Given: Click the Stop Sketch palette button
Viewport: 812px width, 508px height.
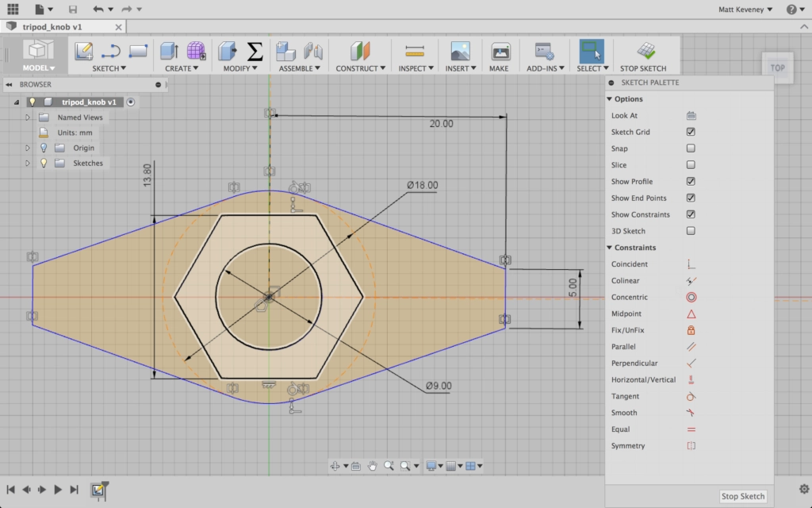Looking at the screenshot, I should 742,497.
